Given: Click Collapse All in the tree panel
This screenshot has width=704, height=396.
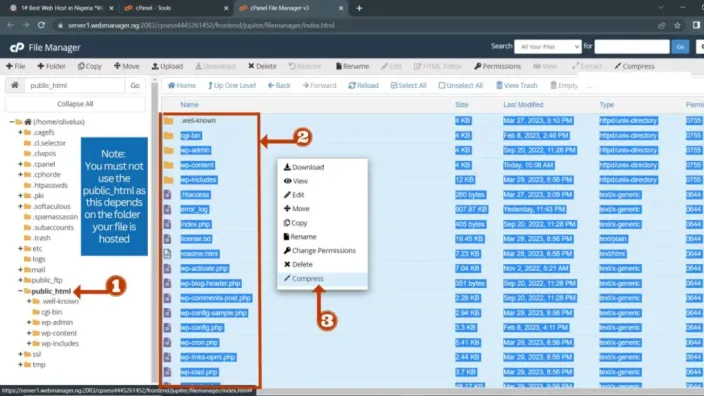Looking at the screenshot, I should pyautogui.click(x=75, y=104).
